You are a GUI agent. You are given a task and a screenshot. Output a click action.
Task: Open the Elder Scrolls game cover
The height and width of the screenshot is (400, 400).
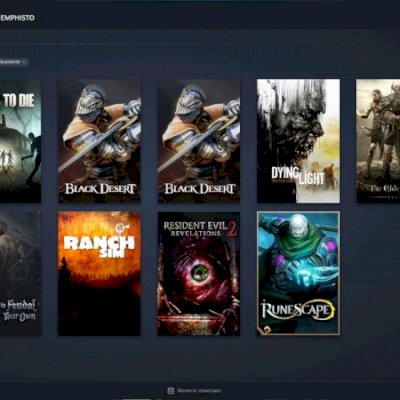(378, 141)
